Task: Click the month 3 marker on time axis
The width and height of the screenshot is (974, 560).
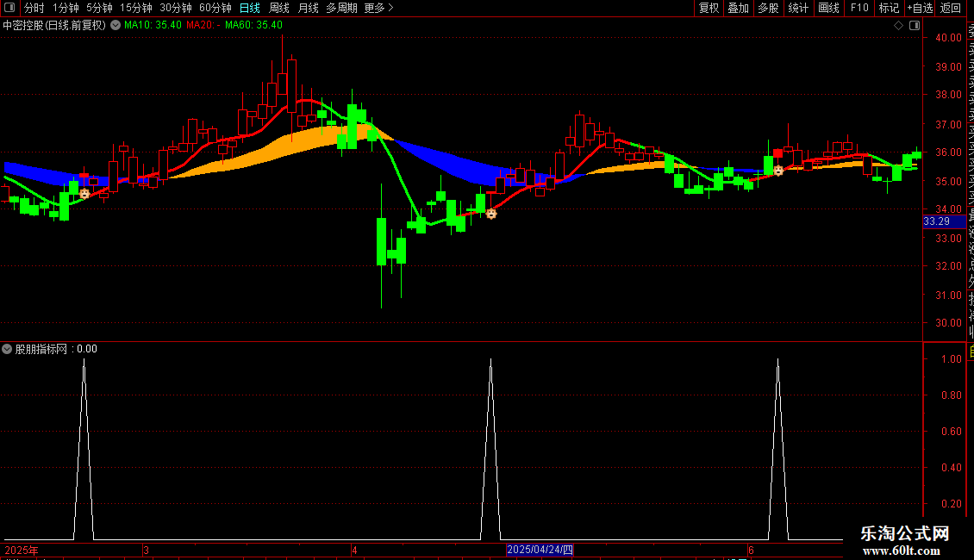Action: (146, 550)
